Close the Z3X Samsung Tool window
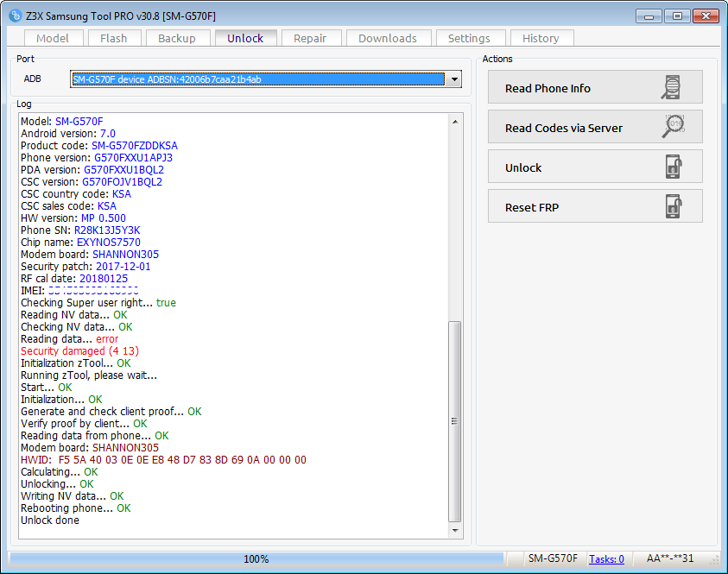The image size is (728, 574). [706, 16]
